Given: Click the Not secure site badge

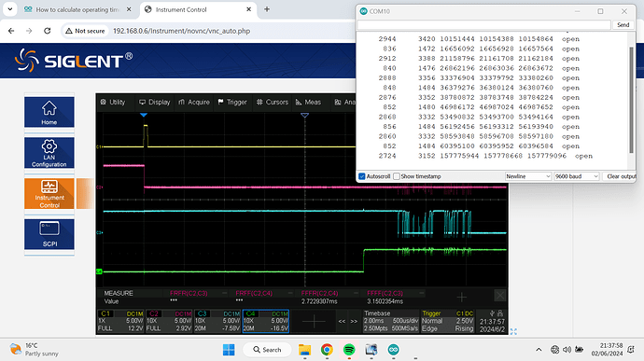Looking at the screenshot, I should click(85, 31).
